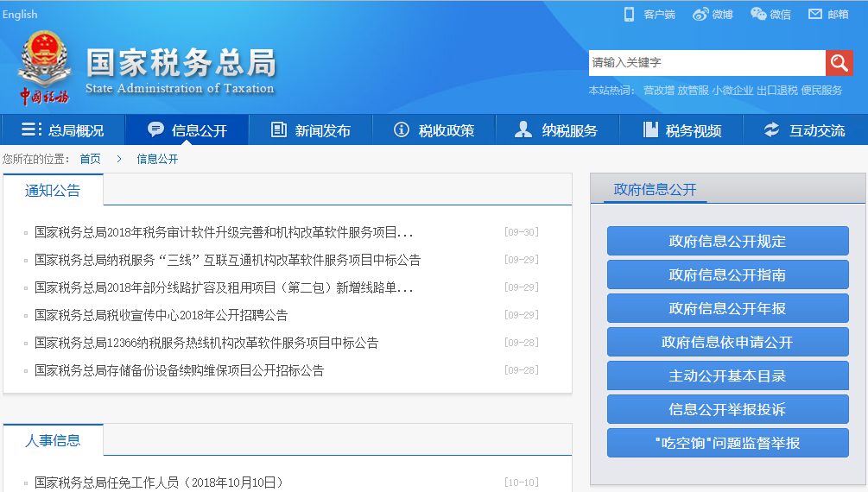Click the info circle icon beside 税收政策

click(x=402, y=129)
